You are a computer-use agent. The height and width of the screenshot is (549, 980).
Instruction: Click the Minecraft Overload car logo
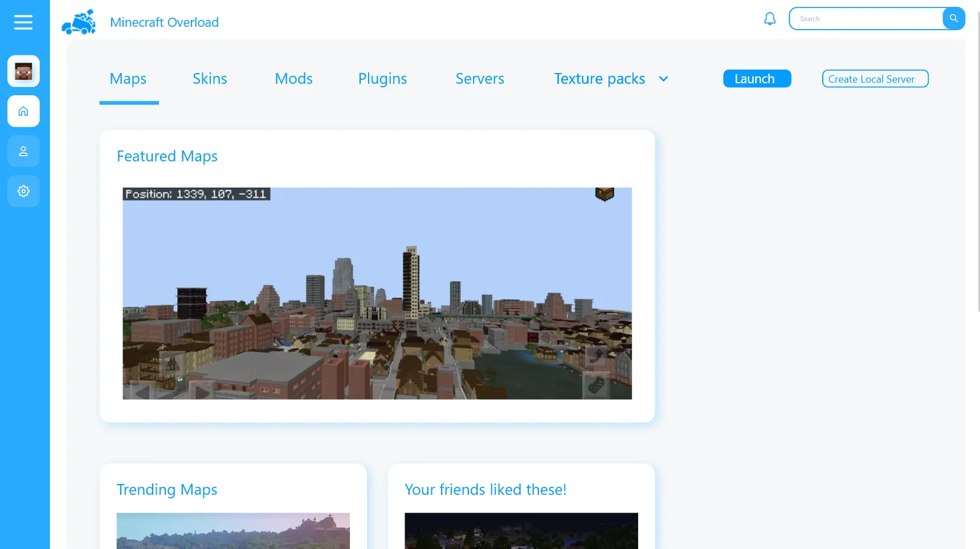(x=79, y=22)
